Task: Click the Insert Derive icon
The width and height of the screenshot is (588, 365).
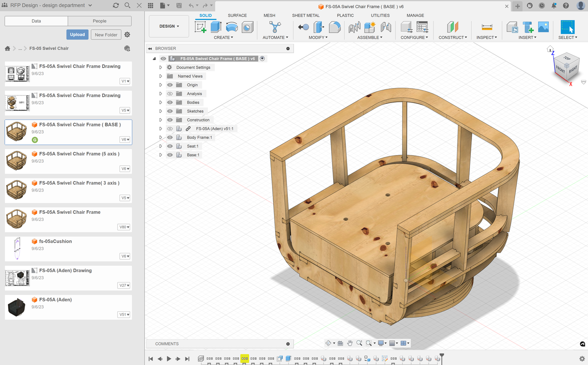Action: [x=512, y=27]
